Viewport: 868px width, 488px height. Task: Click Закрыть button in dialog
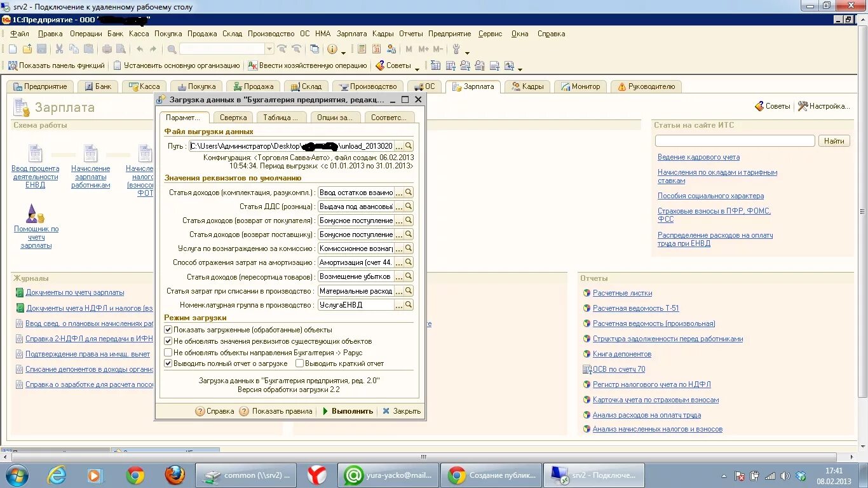tap(402, 411)
